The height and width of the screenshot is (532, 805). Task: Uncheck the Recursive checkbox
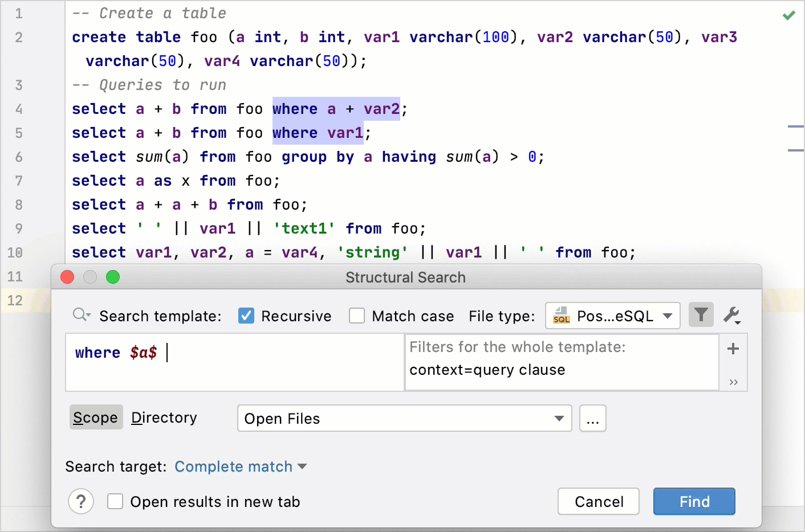pyautogui.click(x=246, y=316)
